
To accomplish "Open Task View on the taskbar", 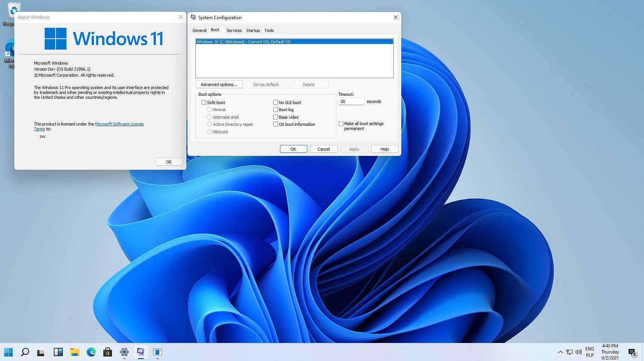I will point(41,352).
